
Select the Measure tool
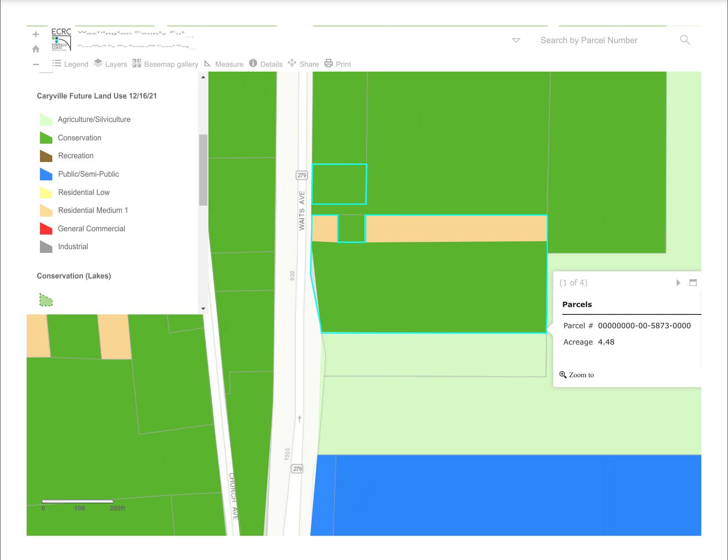224,64
